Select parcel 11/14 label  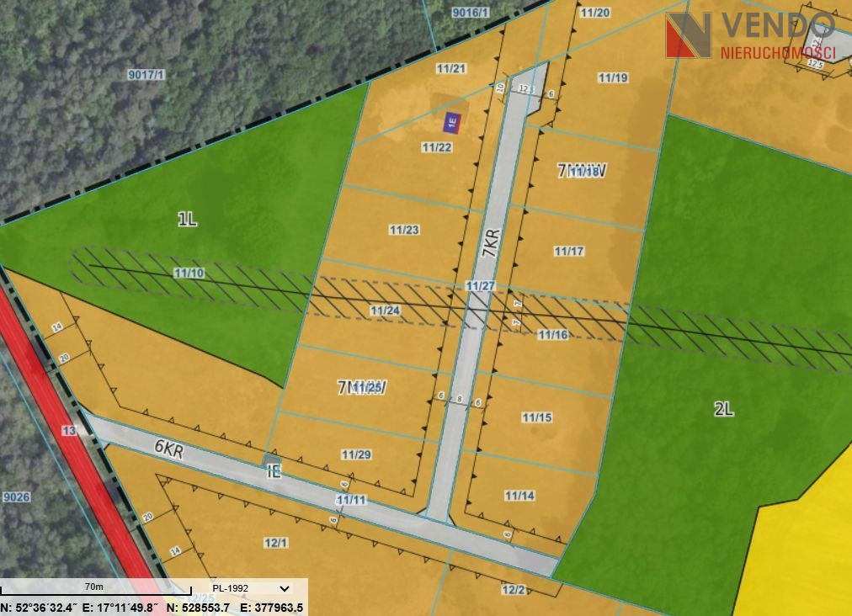pyautogui.click(x=519, y=496)
